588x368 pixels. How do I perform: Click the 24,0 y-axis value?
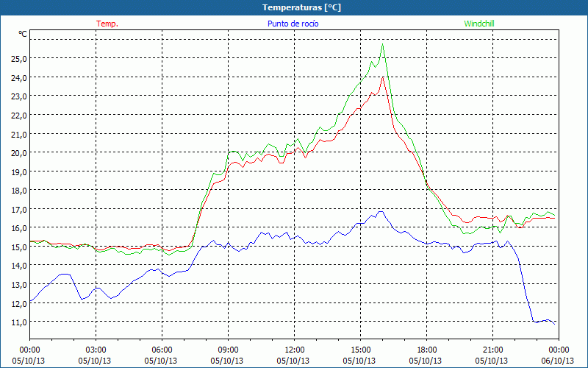(19, 78)
